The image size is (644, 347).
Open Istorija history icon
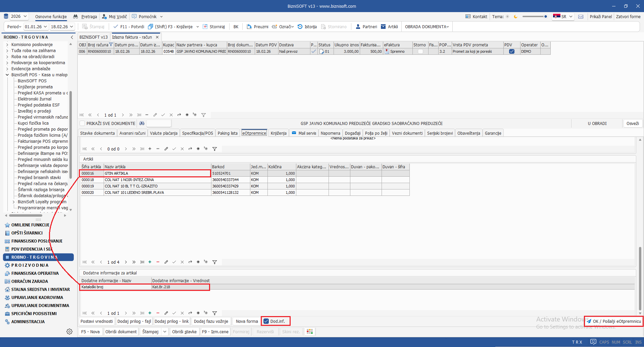(x=300, y=27)
